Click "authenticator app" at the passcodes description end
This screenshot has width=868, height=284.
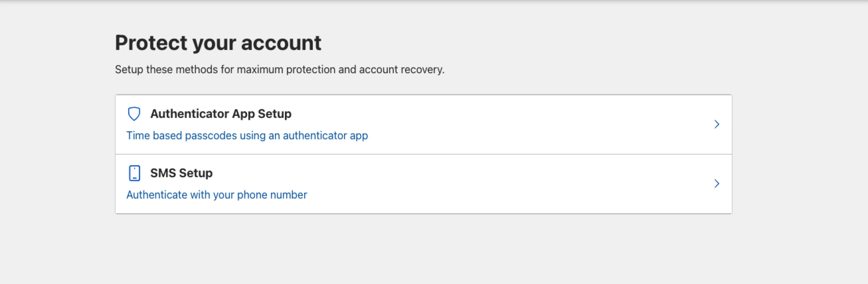coord(325,136)
